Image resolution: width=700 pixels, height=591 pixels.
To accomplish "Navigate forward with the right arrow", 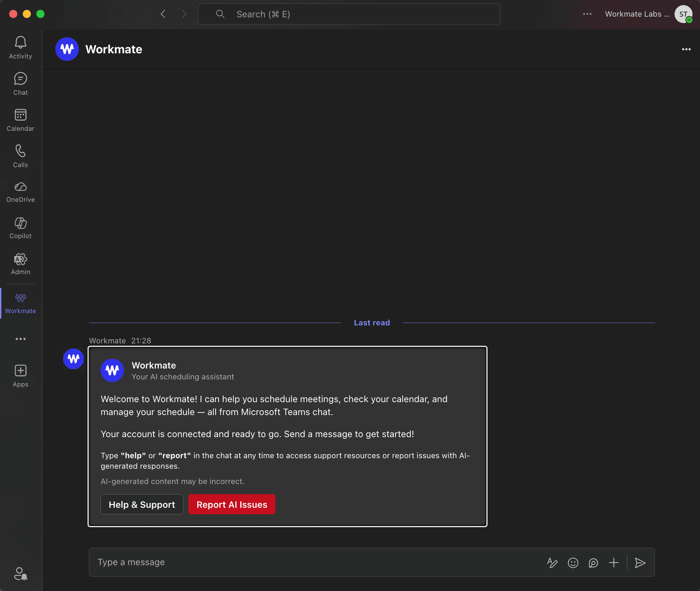I will [184, 14].
